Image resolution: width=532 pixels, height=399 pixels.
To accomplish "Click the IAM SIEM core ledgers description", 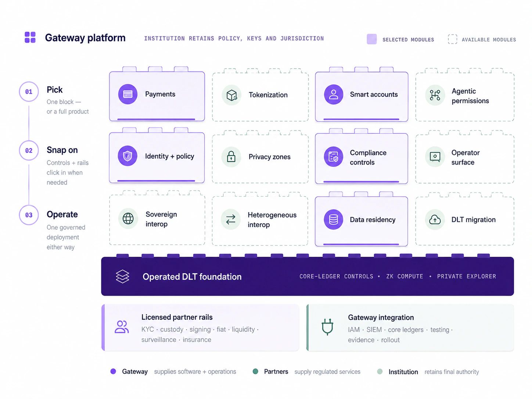I will coord(400,335).
